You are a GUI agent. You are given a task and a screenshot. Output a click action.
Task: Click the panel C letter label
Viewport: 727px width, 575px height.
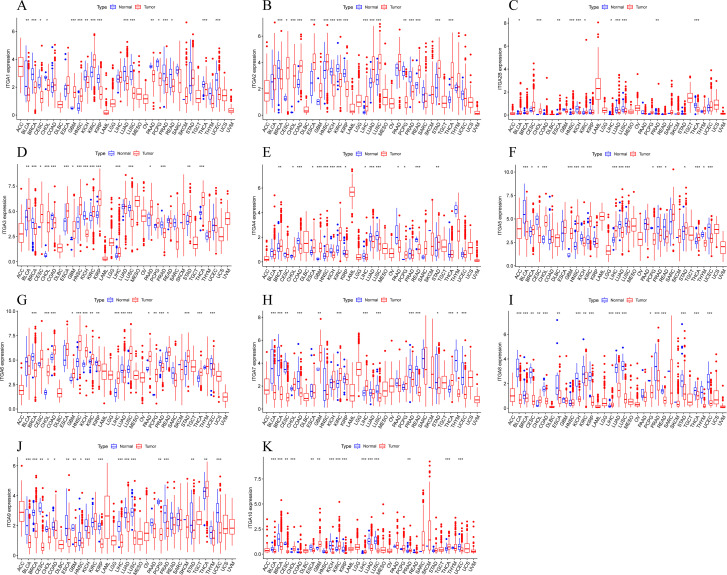(514, 6)
